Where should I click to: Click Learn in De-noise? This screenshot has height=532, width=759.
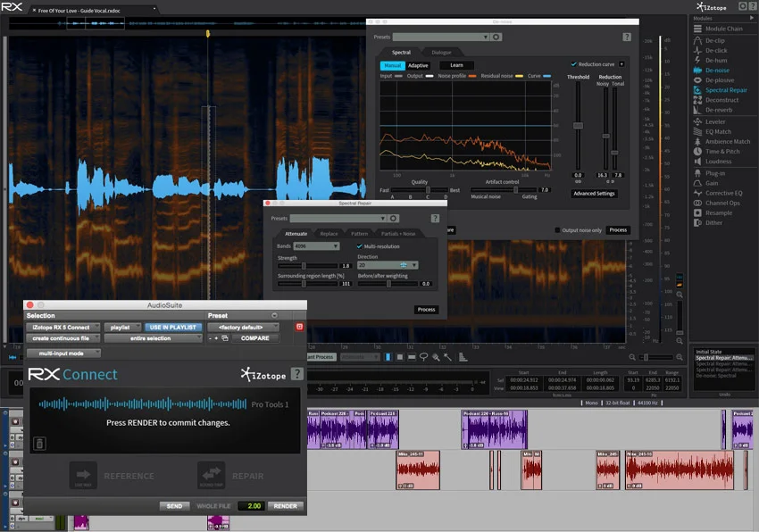point(456,65)
